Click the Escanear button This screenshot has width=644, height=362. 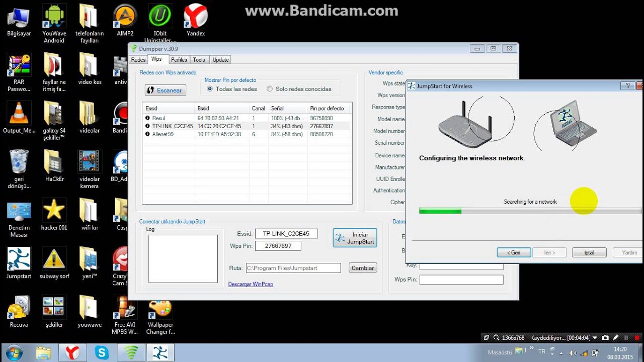(165, 90)
